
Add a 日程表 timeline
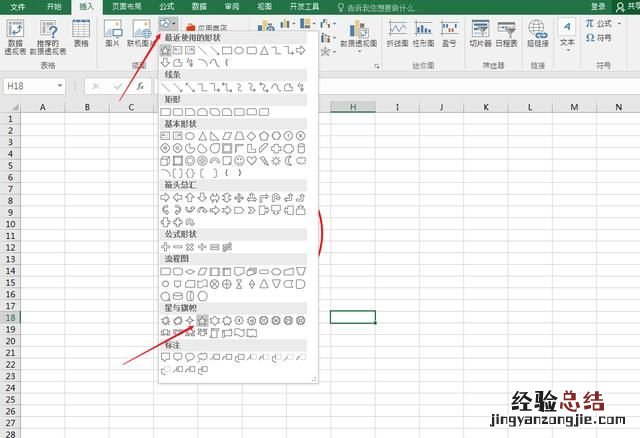pyautogui.click(x=507, y=34)
